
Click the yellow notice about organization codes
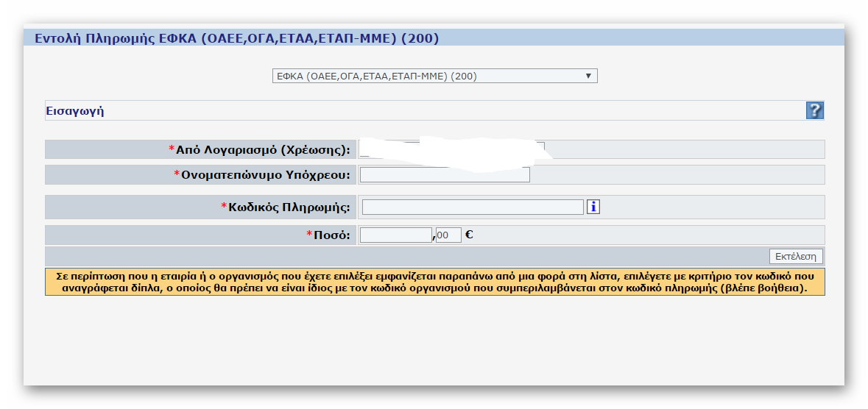click(x=434, y=282)
